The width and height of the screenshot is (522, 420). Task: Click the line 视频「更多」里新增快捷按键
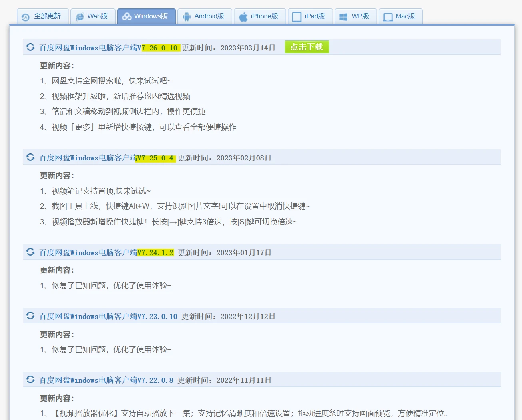(x=138, y=127)
